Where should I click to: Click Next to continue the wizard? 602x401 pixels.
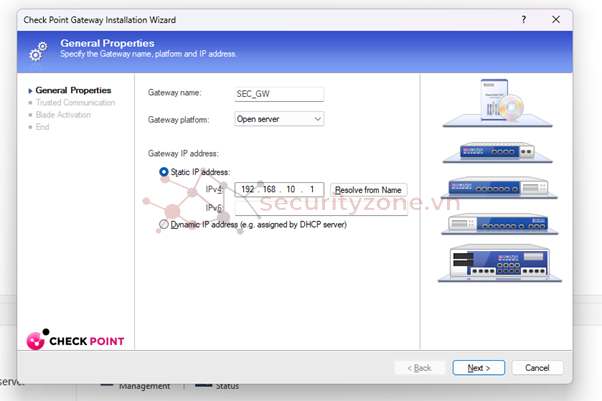(478, 368)
